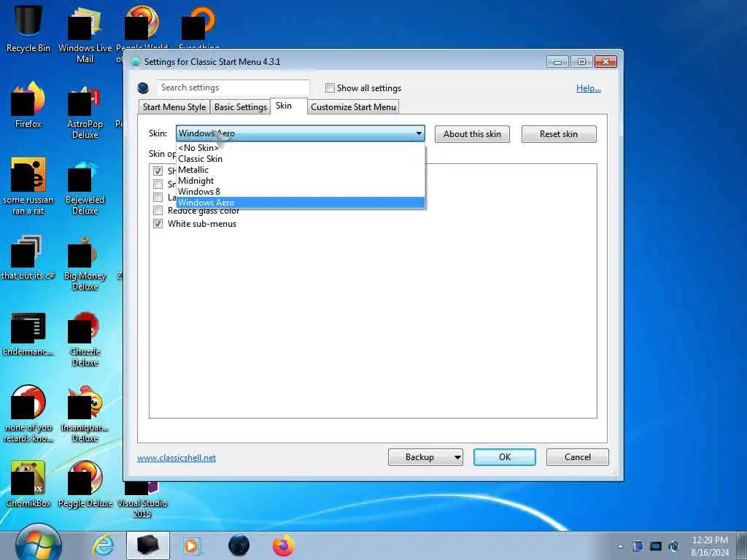Uncheck the first skin option checkbox
The image size is (747, 560).
[x=158, y=171]
